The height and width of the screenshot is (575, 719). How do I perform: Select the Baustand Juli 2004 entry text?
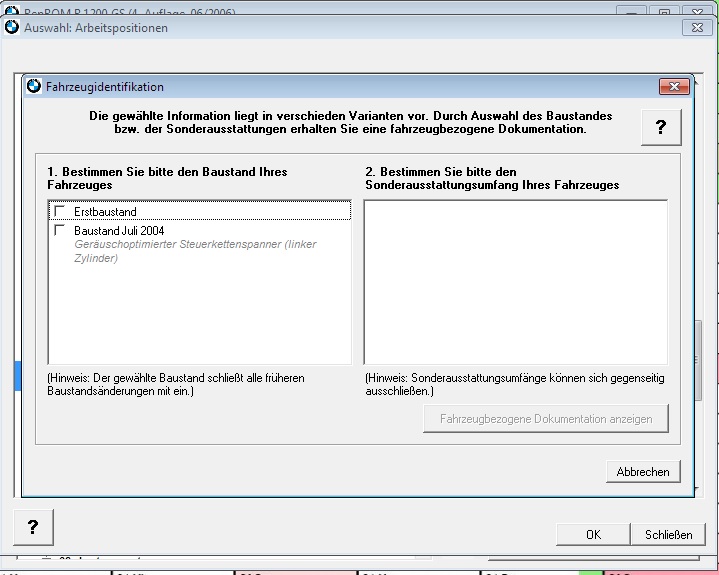pos(119,231)
